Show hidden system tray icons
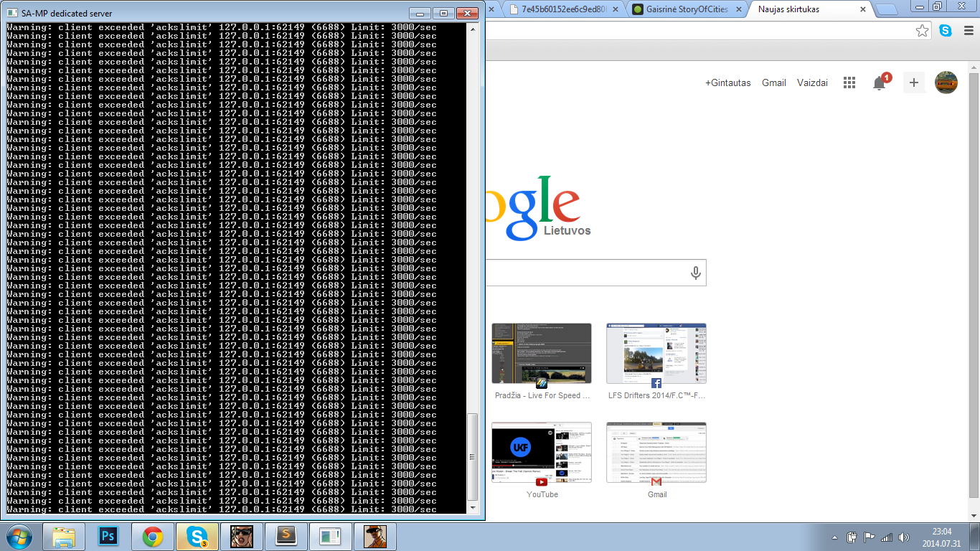Image resolution: width=980 pixels, height=551 pixels. tap(834, 537)
